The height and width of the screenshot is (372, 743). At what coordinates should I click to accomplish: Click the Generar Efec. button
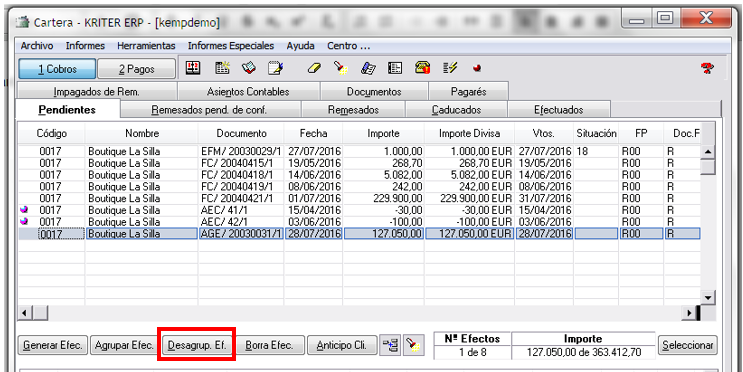53,345
